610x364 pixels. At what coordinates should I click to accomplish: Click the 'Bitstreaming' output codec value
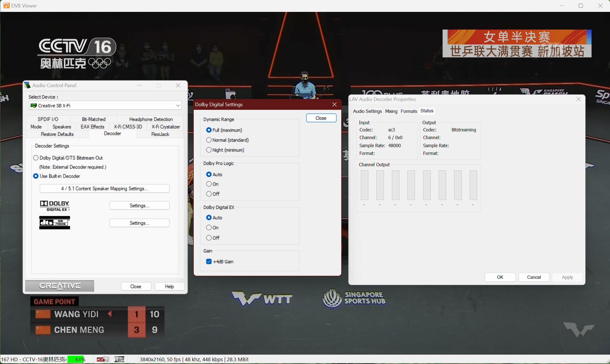[x=464, y=130]
